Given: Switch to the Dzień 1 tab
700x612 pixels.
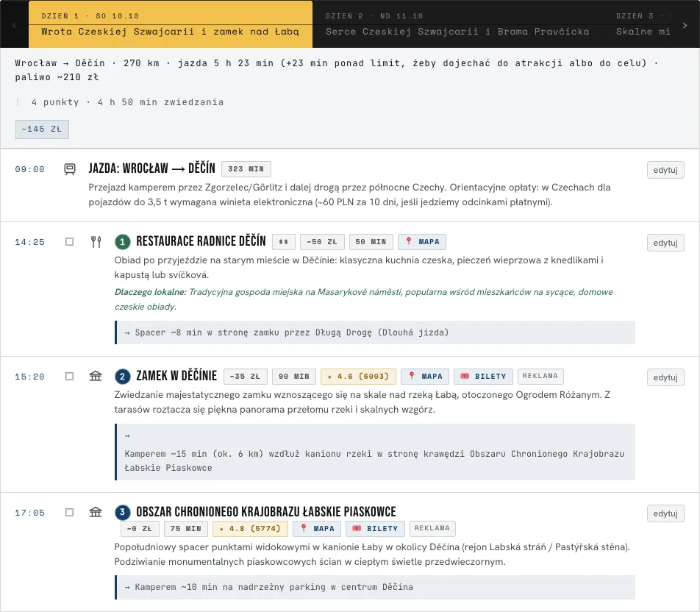Looking at the screenshot, I should pyautogui.click(x=171, y=24).
